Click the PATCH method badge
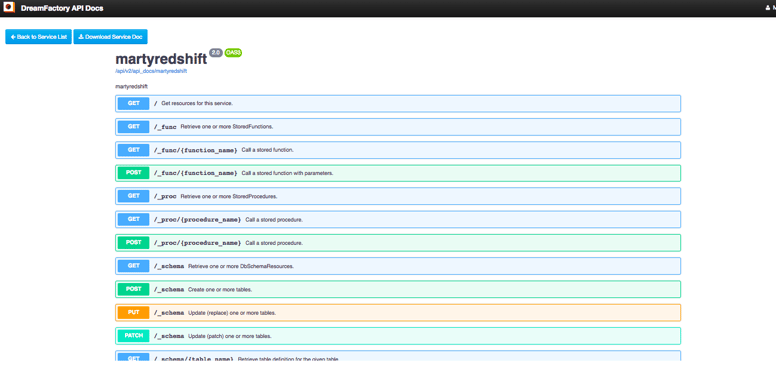776x375 pixels. 133,335
